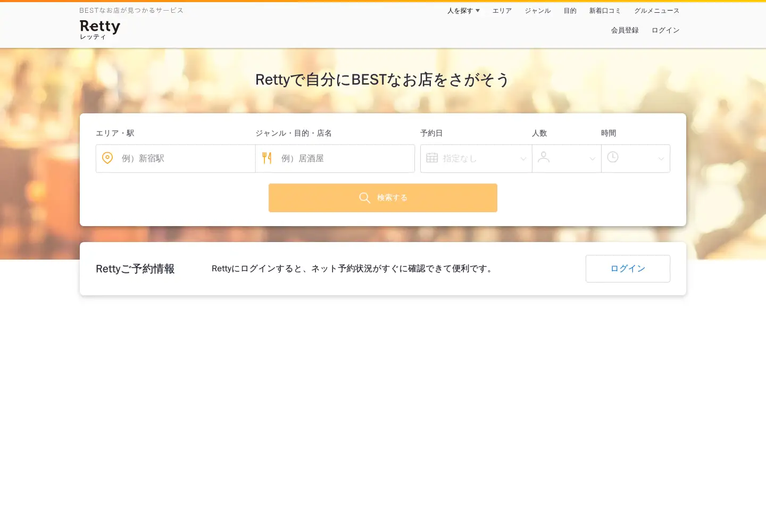
Task: Focus the 例）居酒屋 genre input field
Action: point(335,159)
